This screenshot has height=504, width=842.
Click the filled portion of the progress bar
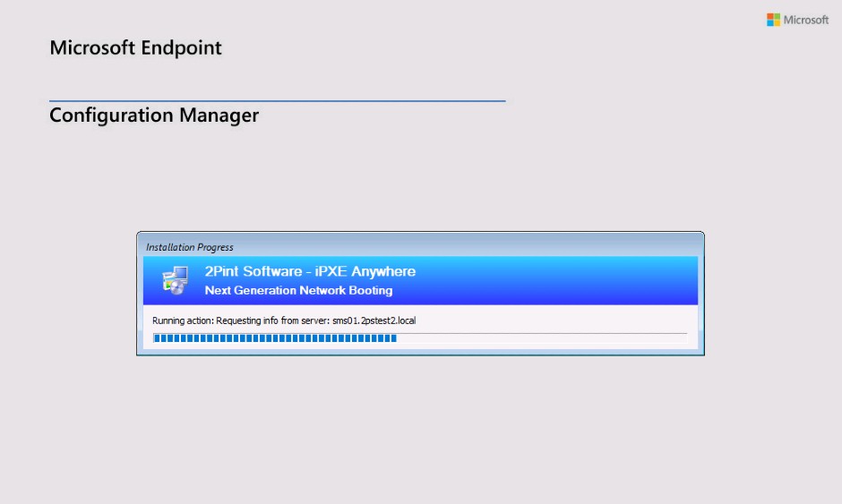pyautogui.click(x=274, y=338)
